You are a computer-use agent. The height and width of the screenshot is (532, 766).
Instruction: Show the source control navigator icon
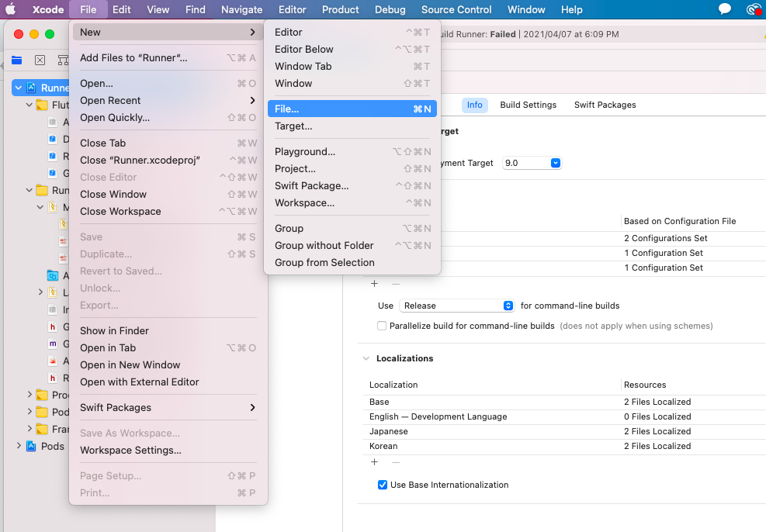(x=40, y=60)
